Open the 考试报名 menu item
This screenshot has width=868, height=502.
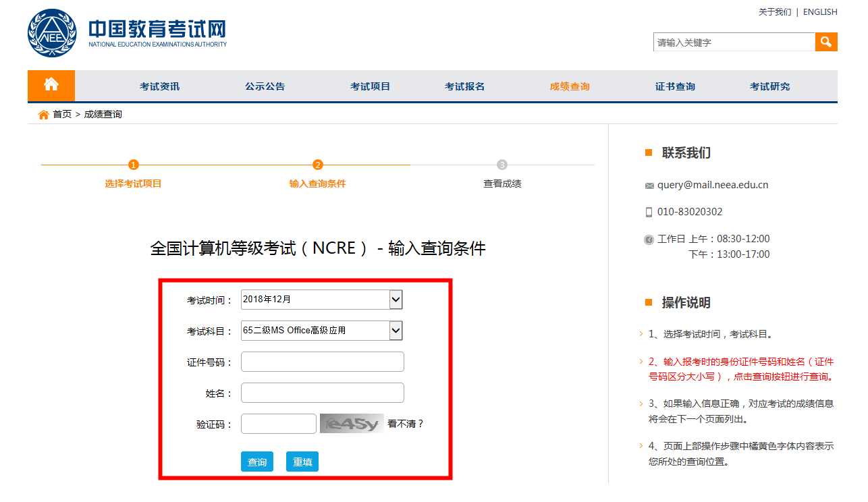click(465, 86)
